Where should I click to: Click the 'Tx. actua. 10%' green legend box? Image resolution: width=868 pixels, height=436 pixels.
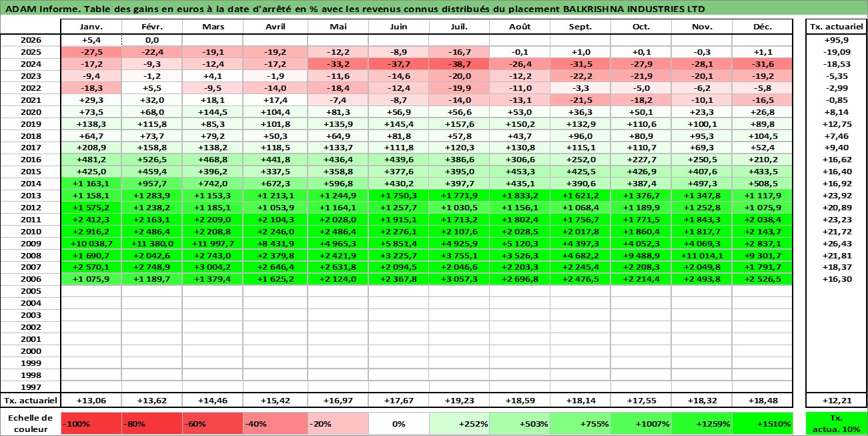click(x=837, y=423)
